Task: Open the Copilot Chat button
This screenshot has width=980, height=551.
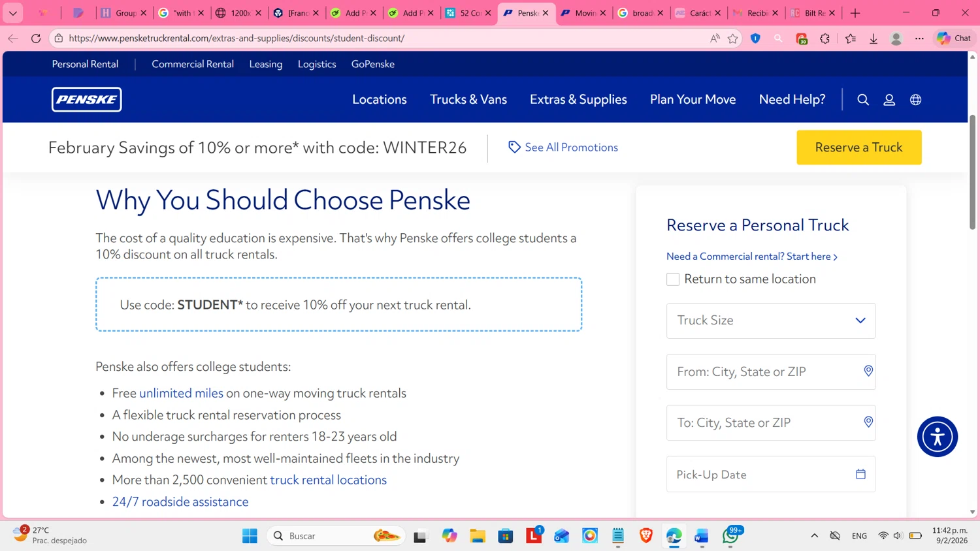Action: (954, 39)
